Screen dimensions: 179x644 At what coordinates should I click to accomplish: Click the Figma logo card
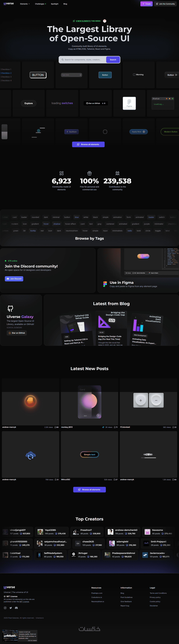coord(129,103)
